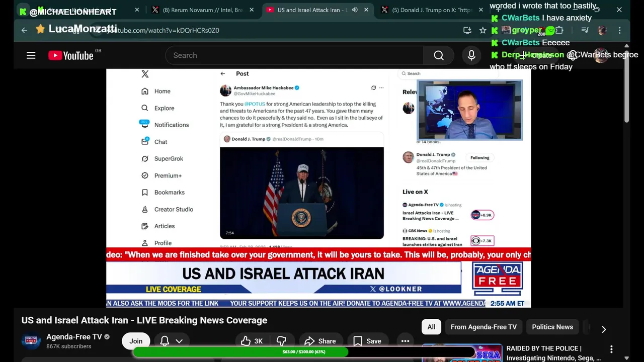Open Ambassador Mike Huckabee profile name
The width and height of the screenshot is (644, 362).
tap(263, 87)
